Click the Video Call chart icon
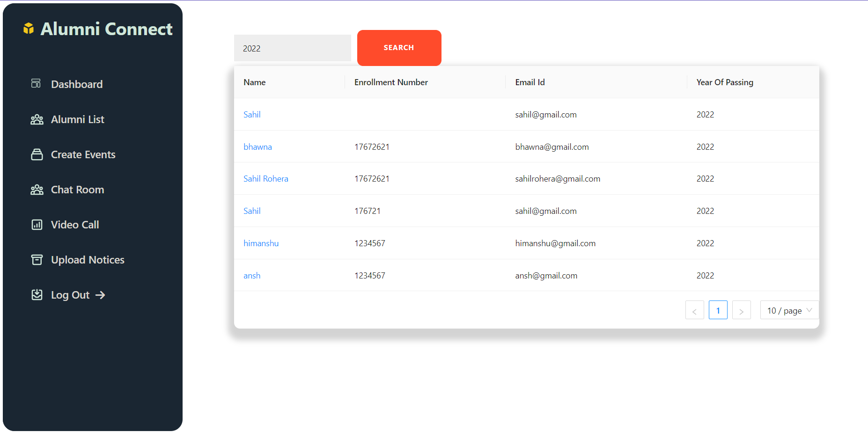The image size is (868, 432). coord(37,224)
